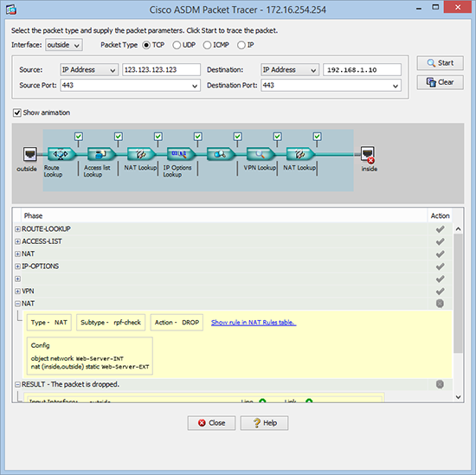Click the VPN action checkmark

click(x=440, y=292)
